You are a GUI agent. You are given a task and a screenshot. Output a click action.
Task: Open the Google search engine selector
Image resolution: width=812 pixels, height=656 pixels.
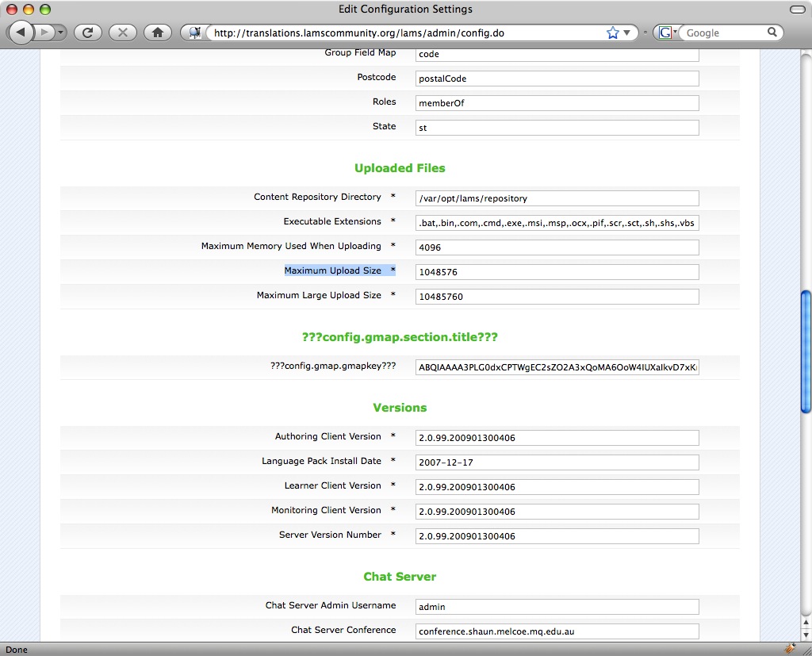point(667,33)
